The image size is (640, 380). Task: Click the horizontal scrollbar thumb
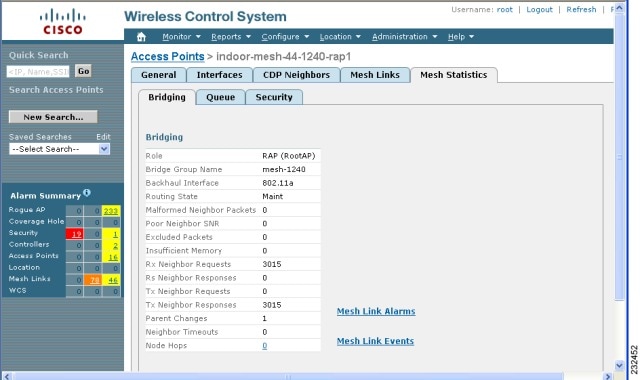[288, 376]
